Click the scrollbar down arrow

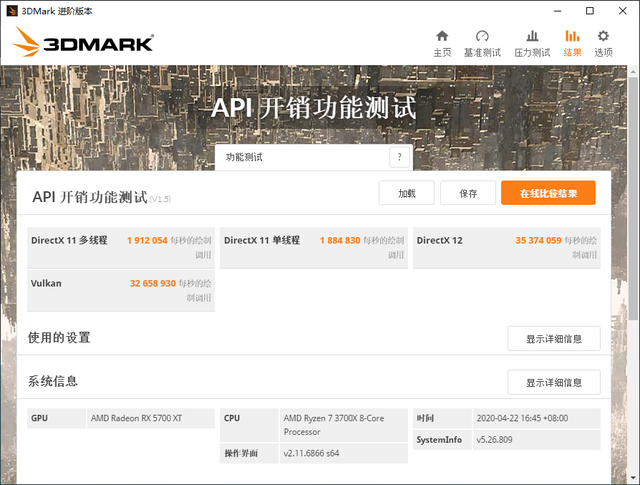(x=633, y=477)
